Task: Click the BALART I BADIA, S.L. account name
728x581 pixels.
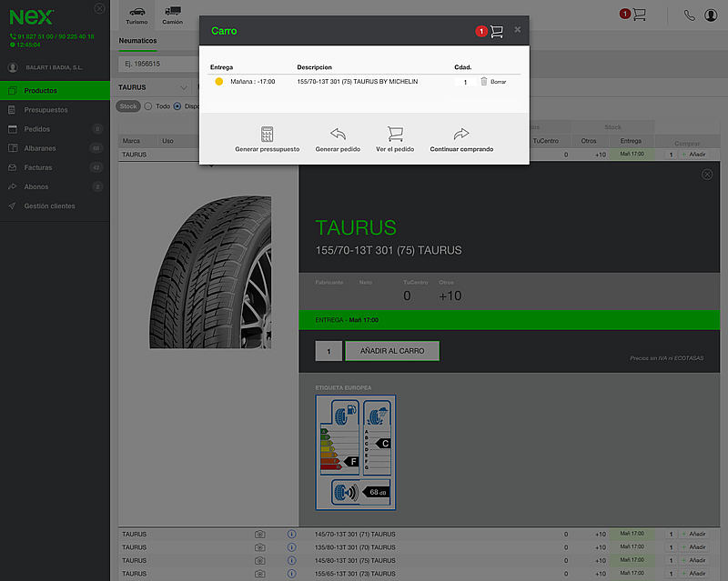Action: [x=54, y=68]
